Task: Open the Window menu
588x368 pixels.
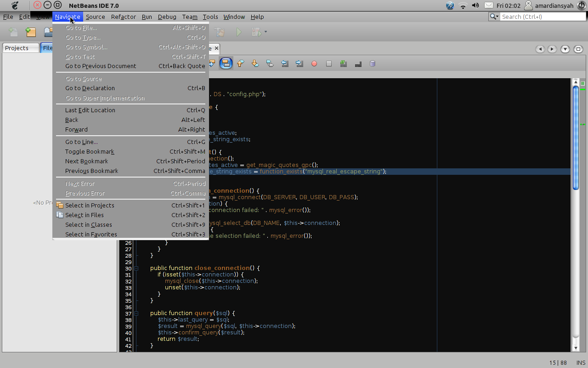Action: (x=234, y=17)
